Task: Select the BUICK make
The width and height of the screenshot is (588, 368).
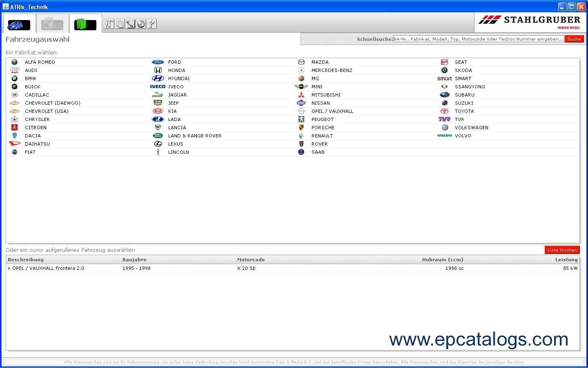Action: pyautogui.click(x=33, y=87)
